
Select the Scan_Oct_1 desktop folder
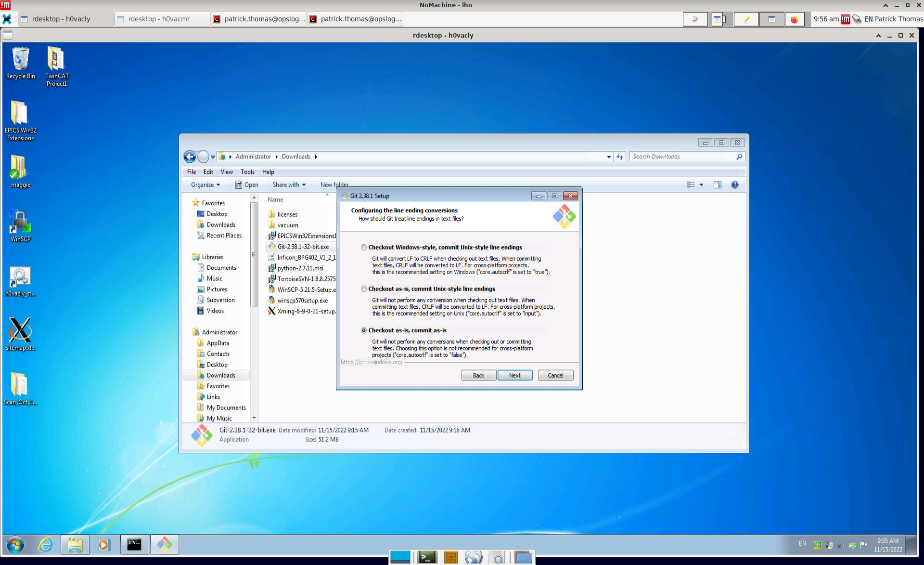click(20, 389)
